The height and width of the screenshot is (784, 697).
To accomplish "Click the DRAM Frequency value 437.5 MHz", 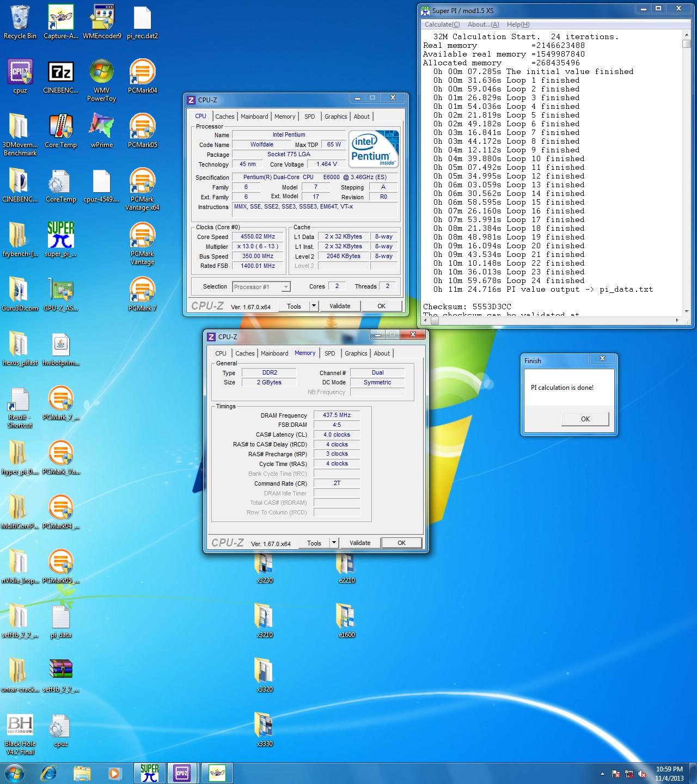I will click(x=337, y=415).
